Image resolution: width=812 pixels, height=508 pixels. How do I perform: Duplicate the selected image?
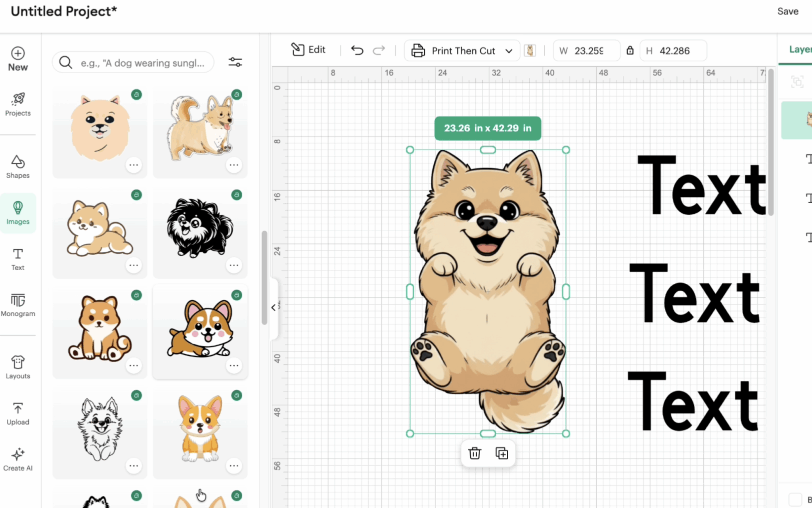502,453
